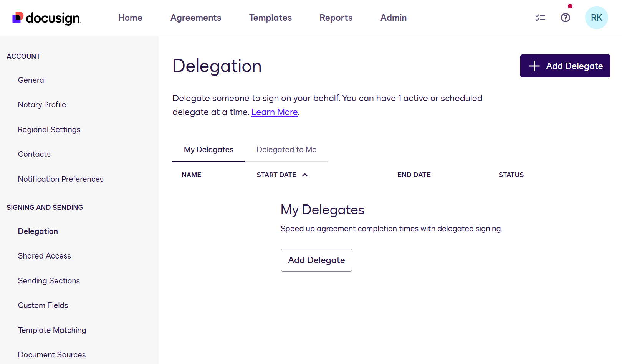Open Notification Preferences
Screen dimensions: 622x364
pyautogui.click(x=61, y=179)
